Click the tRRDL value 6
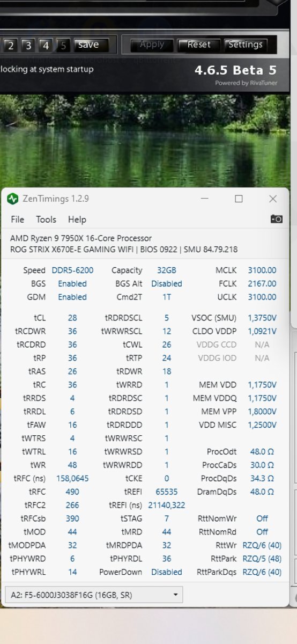 coord(72,412)
